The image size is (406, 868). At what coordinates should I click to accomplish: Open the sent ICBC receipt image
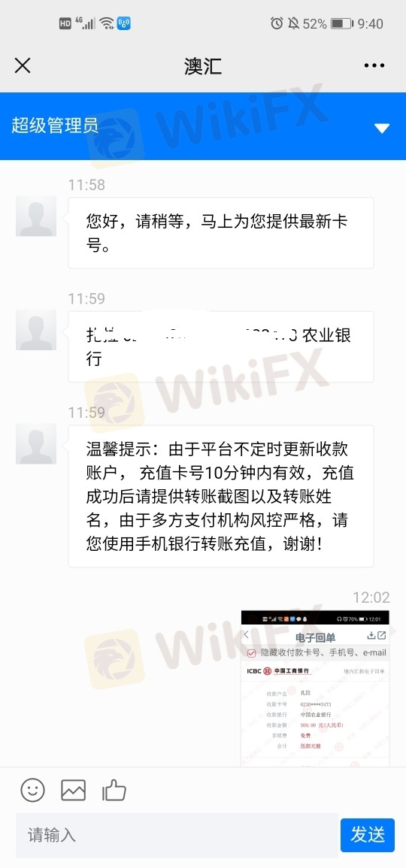(315, 688)
